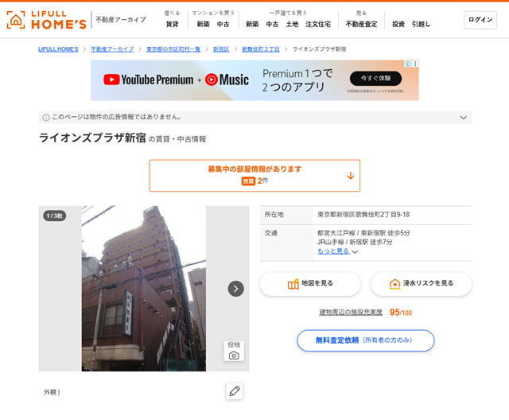Click the ログイン button

(480, 20)
